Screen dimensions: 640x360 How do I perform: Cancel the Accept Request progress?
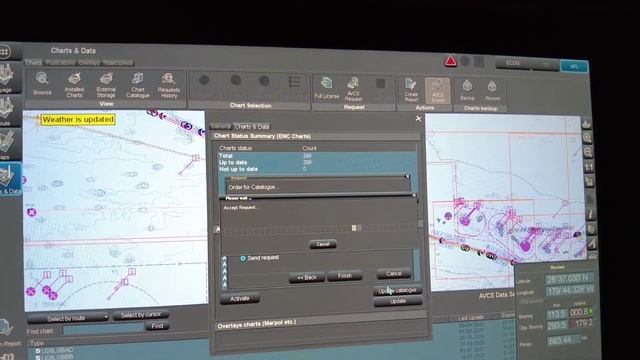click(x=322, y=244)
